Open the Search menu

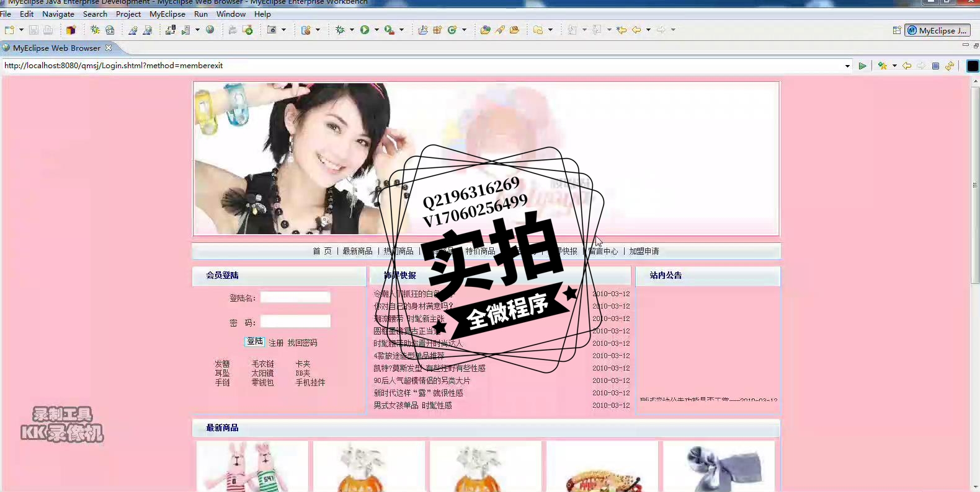tap(95, 14)
